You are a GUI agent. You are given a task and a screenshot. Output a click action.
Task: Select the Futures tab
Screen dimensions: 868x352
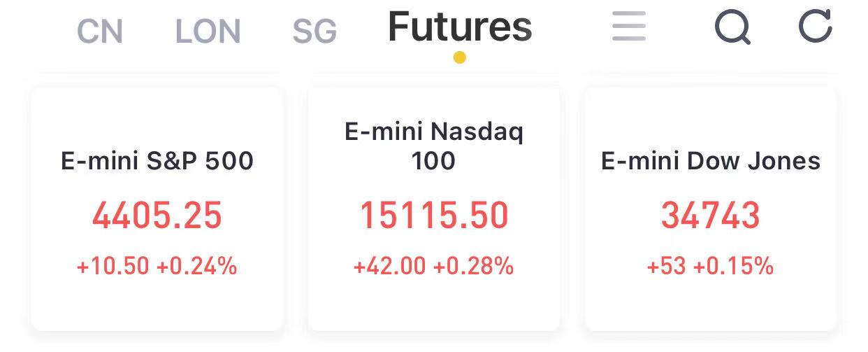tap(460, 27)
